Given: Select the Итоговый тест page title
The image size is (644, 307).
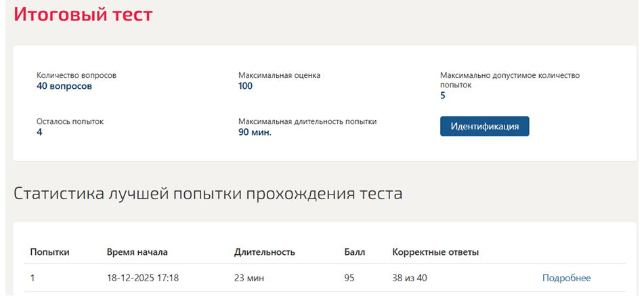Looking at the screenshot, I should [x=83, y=14].
